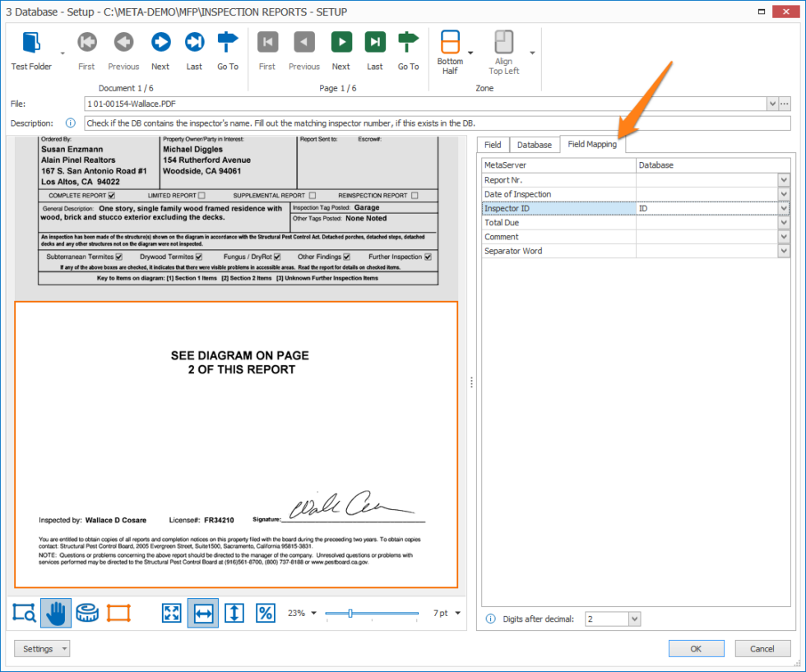The image size is (806, 672).
Task: Select the orange zone rectangle tool
Action: [x=119, y=613]
